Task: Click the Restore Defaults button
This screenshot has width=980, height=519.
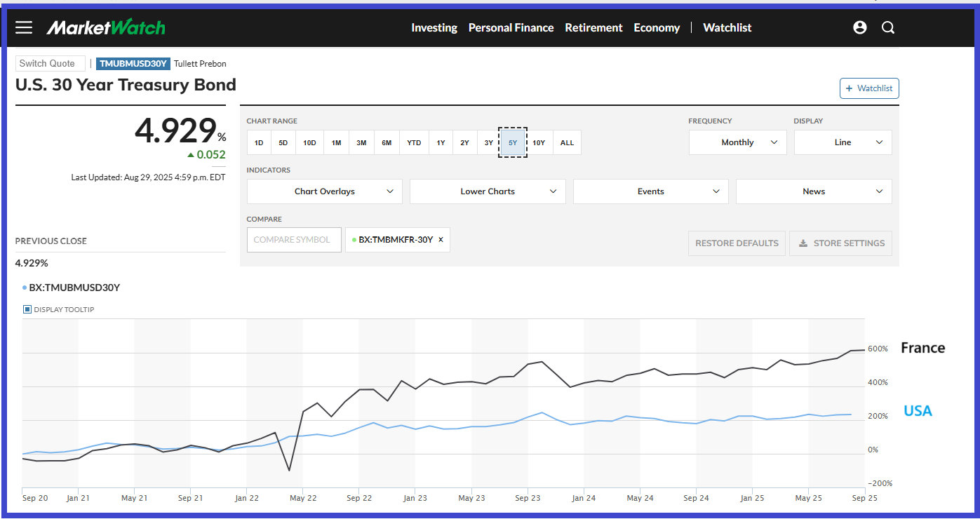Action: coord(737,243)
